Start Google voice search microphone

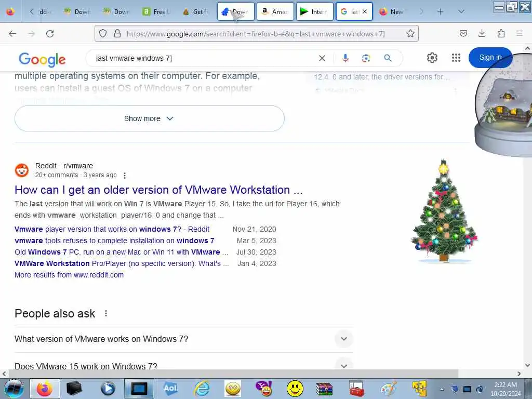tap(345, 58)
